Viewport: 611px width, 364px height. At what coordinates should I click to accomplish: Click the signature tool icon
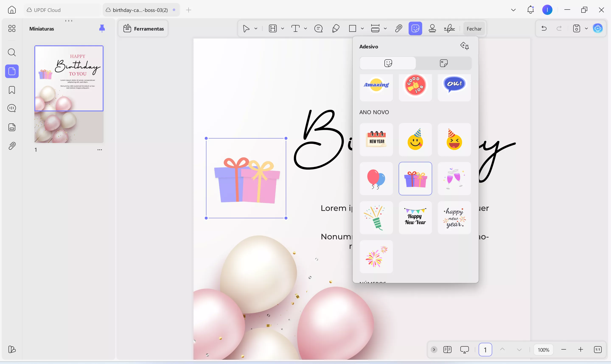[449, 29]
